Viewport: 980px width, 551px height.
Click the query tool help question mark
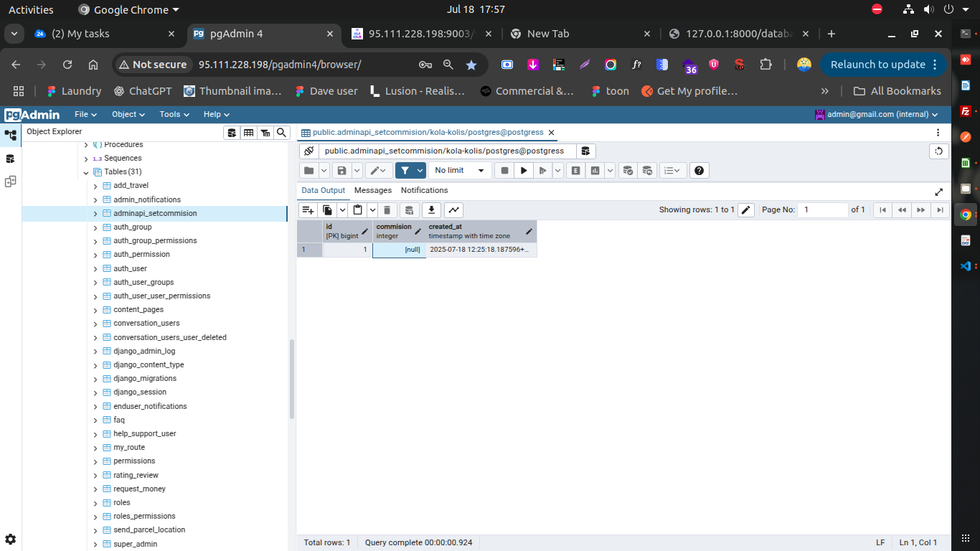click(700, 171)
